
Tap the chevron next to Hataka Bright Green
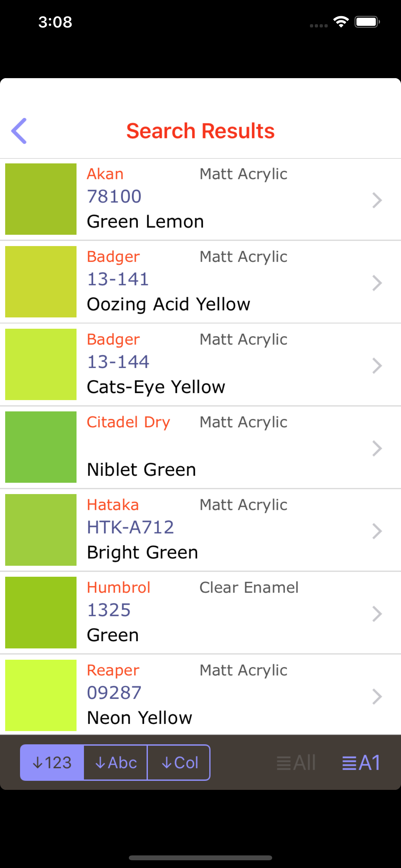coord(377,531)
